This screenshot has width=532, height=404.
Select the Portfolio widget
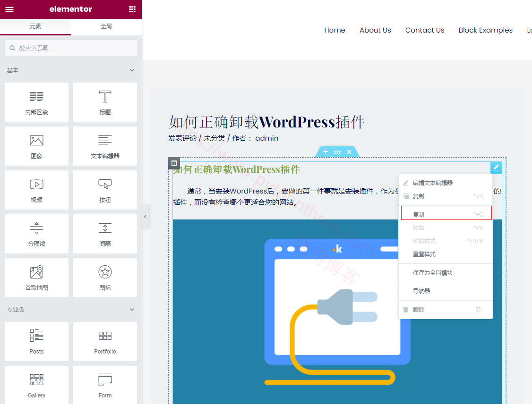point(105,341)
